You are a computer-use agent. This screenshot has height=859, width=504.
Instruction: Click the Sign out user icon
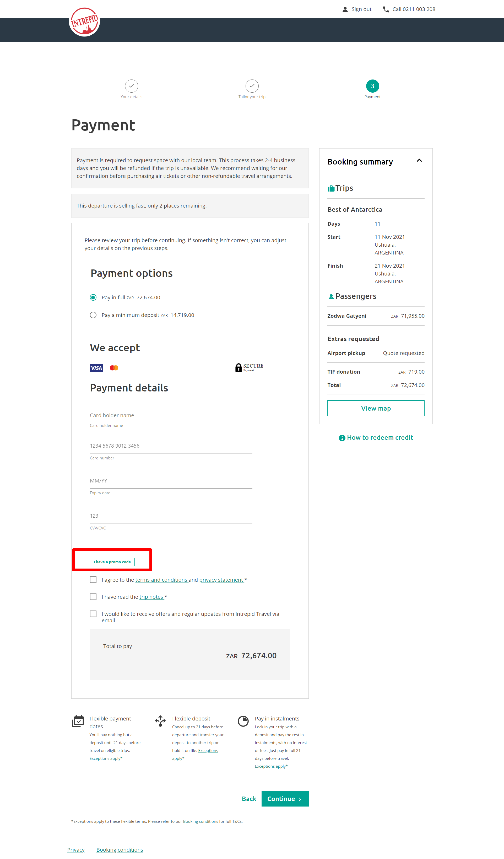coord(345,9)
